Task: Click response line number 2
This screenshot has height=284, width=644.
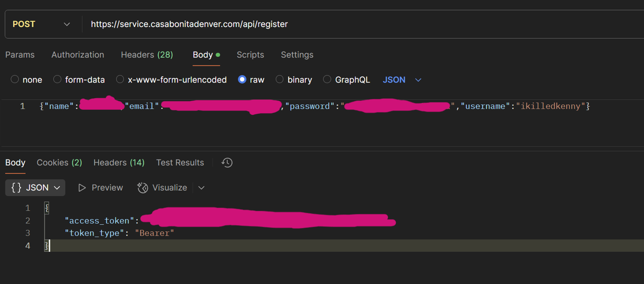Action: point(28,221)
